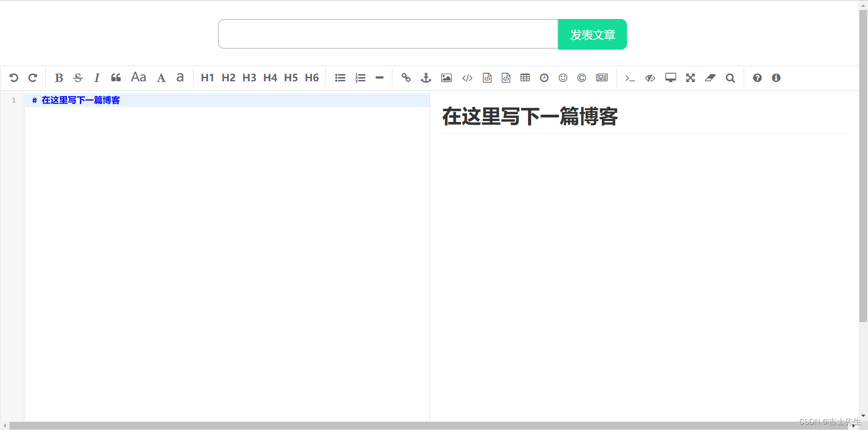The height and width of the screenshot is (430, 868).
Task: Jump to line with terminal icon
Action: [630, 78]
